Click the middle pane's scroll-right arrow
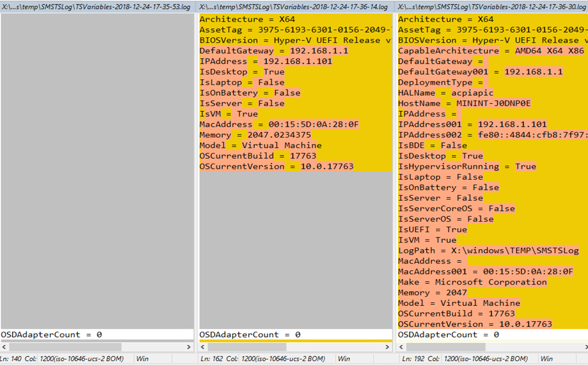 (x=388, y=347)
